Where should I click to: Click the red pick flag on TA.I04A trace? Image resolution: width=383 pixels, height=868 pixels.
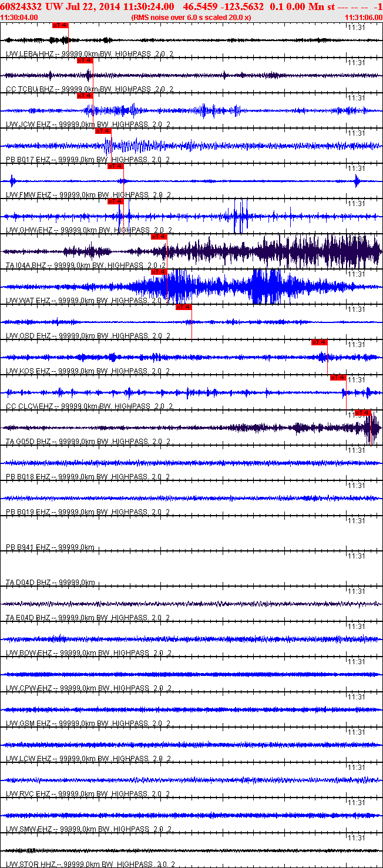159,237
